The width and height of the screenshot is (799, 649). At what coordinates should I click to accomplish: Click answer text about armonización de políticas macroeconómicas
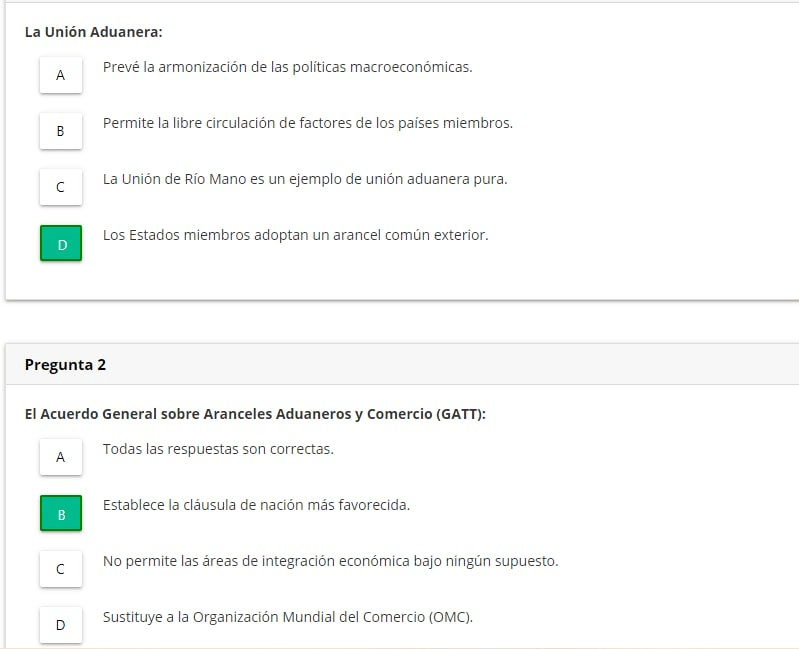click(287, 67)
